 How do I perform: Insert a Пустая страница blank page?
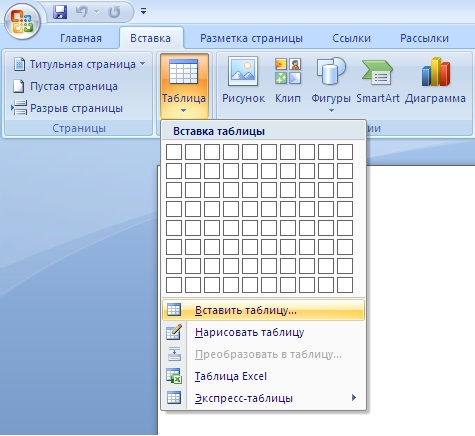[66, 86]
